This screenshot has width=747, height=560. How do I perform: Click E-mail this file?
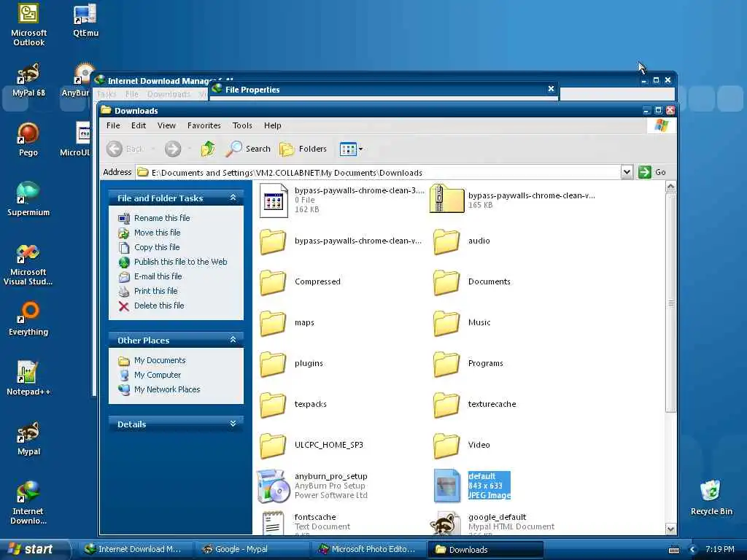click(158, 276)
